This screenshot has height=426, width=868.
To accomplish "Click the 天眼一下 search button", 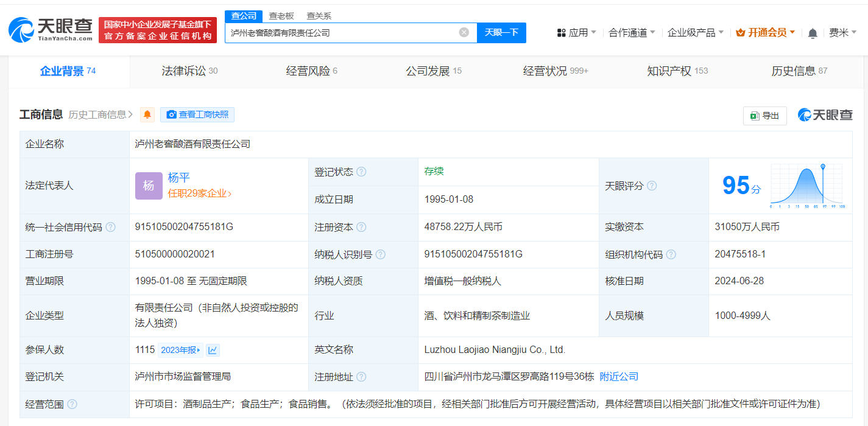I will tap(501, 32).
